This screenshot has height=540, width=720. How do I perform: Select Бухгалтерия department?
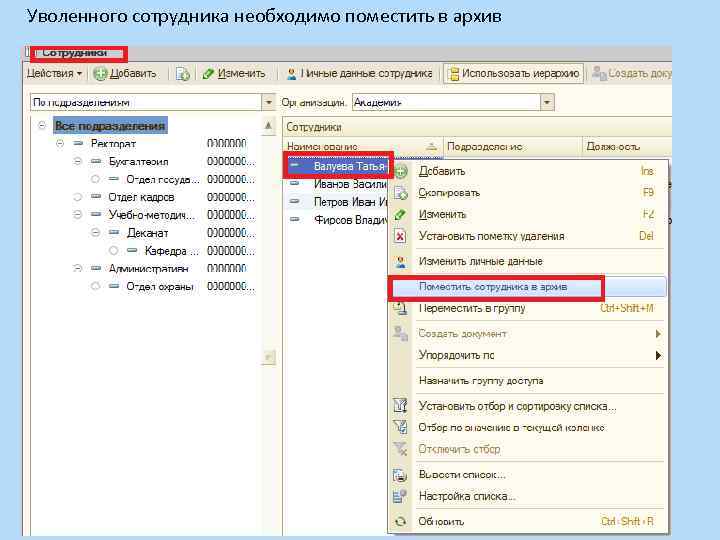139,162
